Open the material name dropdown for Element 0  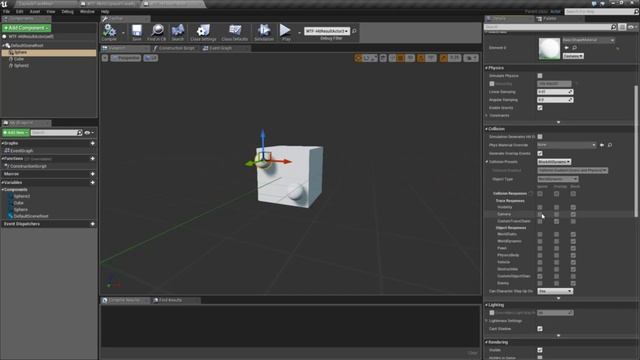(589, 40)
